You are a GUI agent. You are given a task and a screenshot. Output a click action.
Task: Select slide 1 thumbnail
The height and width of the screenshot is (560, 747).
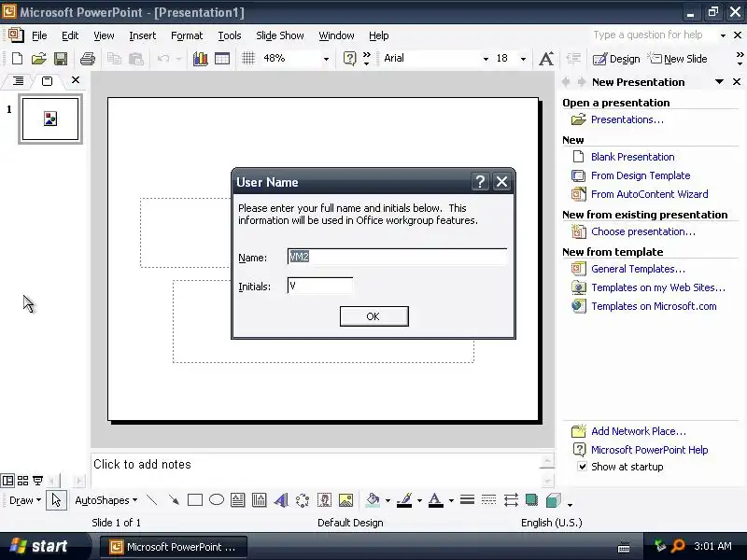point(50,119)
